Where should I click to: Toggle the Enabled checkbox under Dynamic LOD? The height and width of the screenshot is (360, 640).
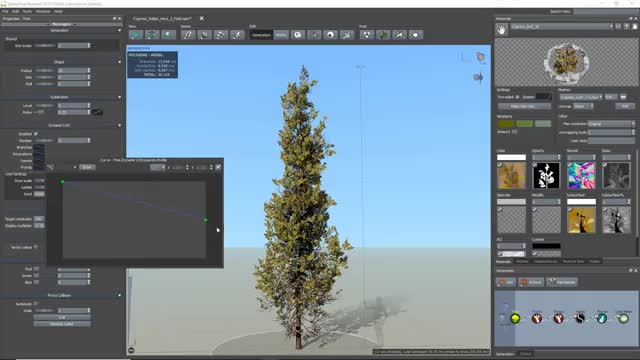click(36, 134)
